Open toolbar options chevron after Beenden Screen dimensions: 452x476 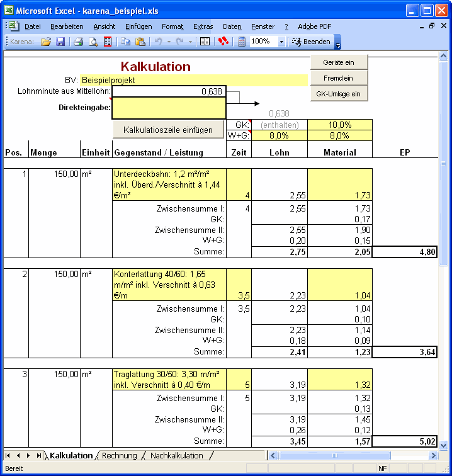tap(337, 42)
